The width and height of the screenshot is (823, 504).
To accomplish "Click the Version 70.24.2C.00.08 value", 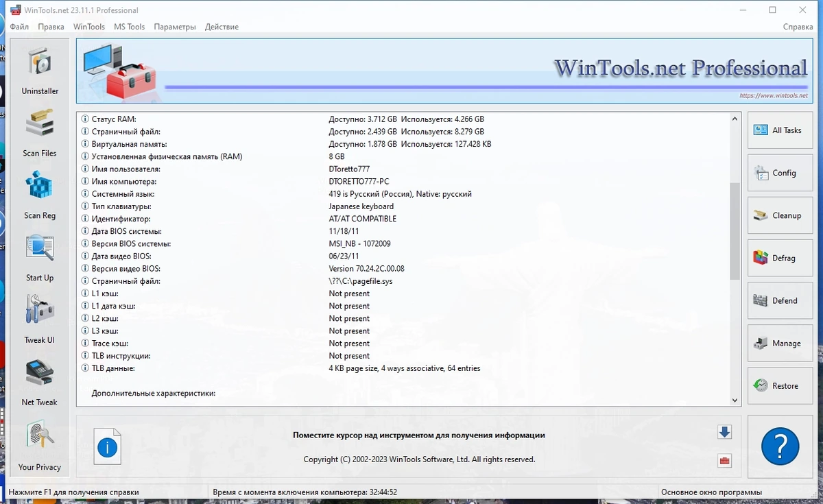I will (x=366, y=269).
